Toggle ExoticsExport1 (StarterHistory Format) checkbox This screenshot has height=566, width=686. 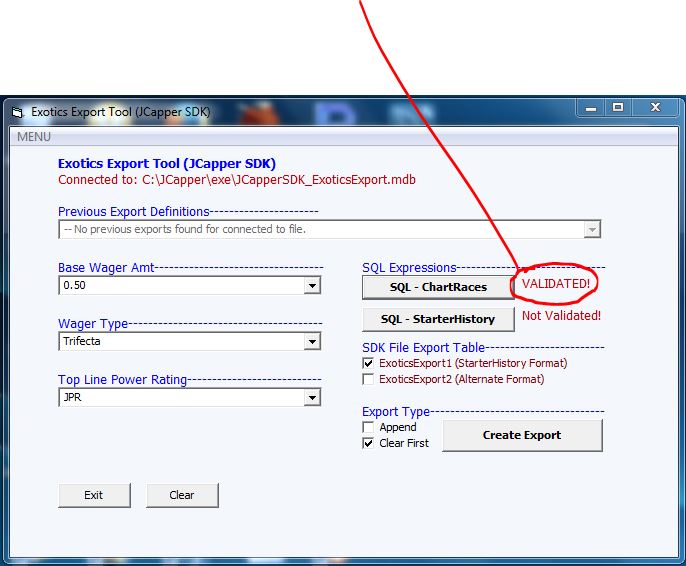[368, 363]
